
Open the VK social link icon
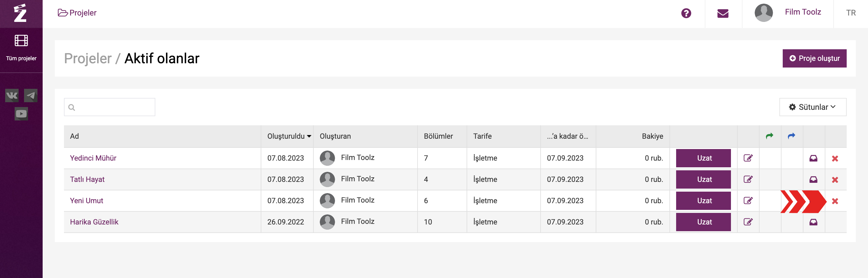12,96
